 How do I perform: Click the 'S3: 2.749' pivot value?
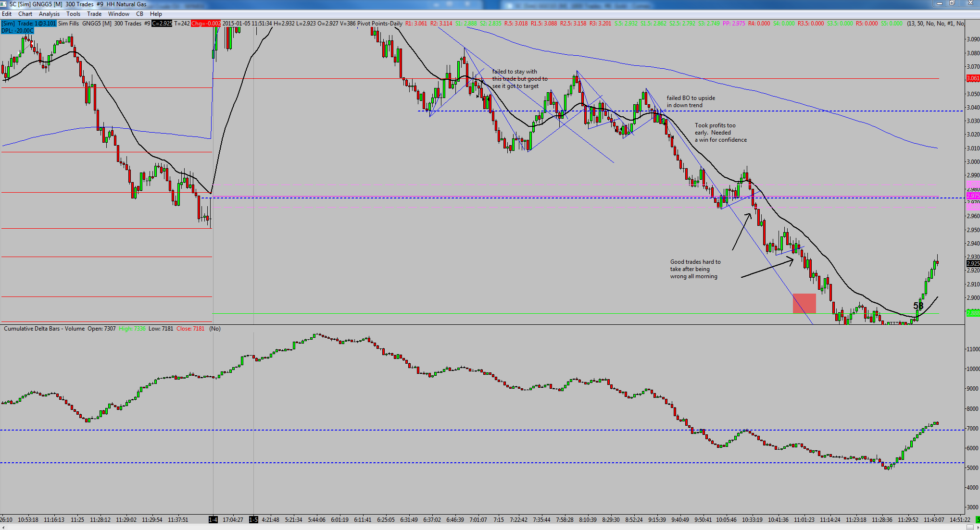[709, 24]
